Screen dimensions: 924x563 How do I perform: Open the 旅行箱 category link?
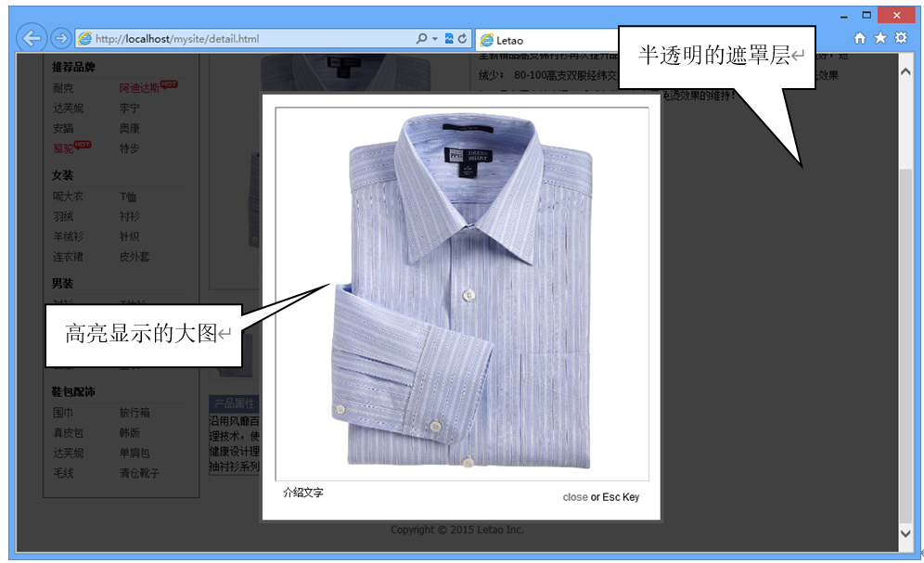pyautogui.click(x=135, y=412)
